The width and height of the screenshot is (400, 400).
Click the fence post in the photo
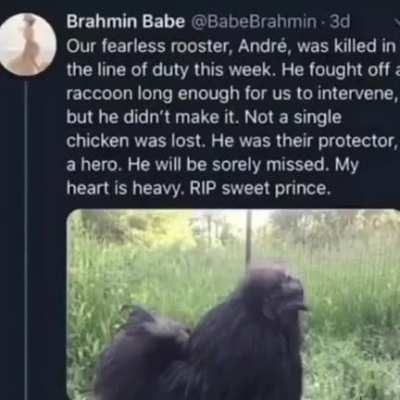(248, 237)
